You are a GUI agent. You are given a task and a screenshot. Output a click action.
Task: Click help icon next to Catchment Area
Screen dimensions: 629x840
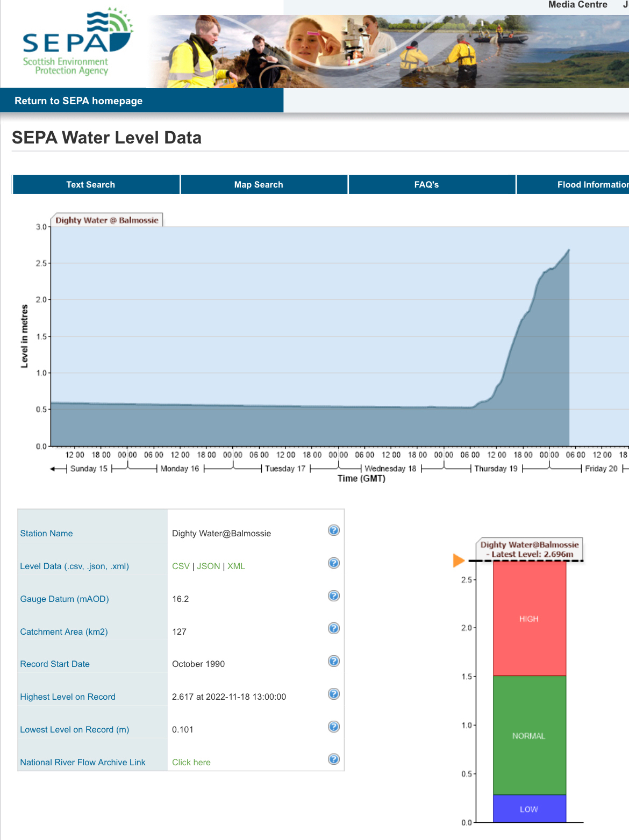pyautogui.click(x=333, y=628)
